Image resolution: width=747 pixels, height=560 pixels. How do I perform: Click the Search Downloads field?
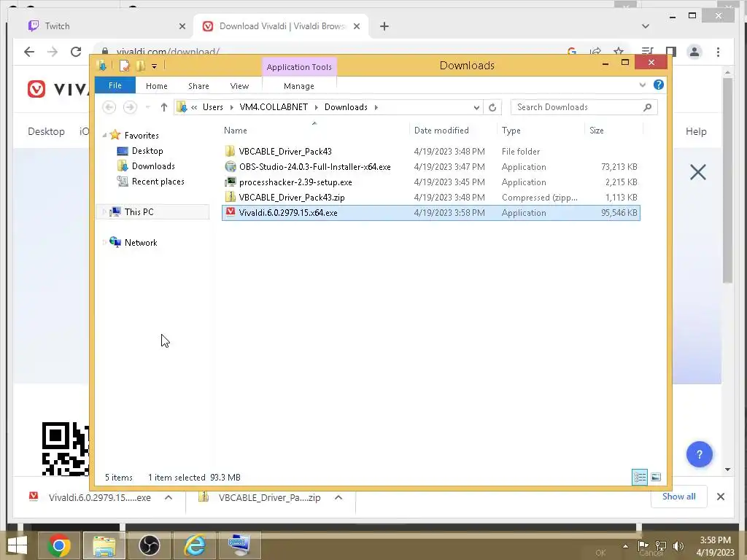tap(584, 107)
